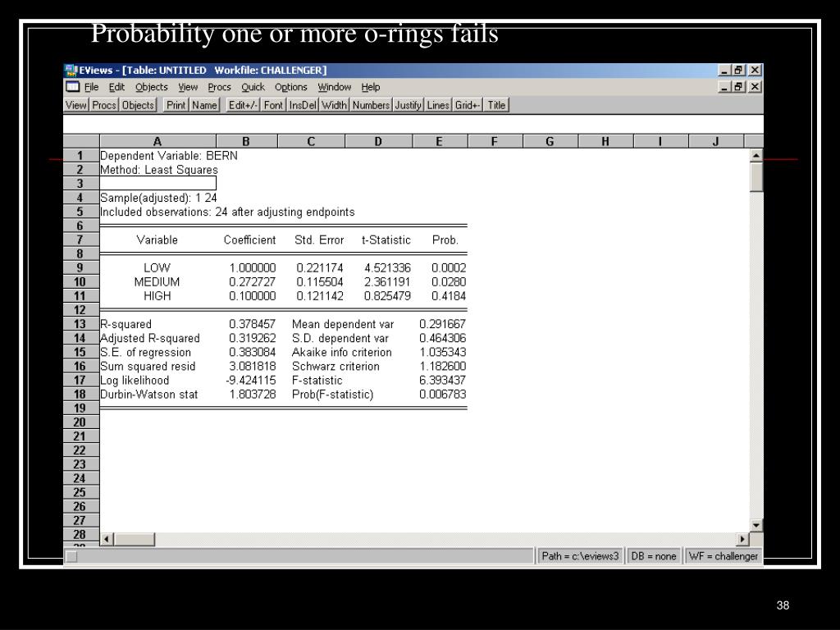The width and height of the screenshot is (840, 630).
Task: Close the inner table window
Action: pos(755,87)
